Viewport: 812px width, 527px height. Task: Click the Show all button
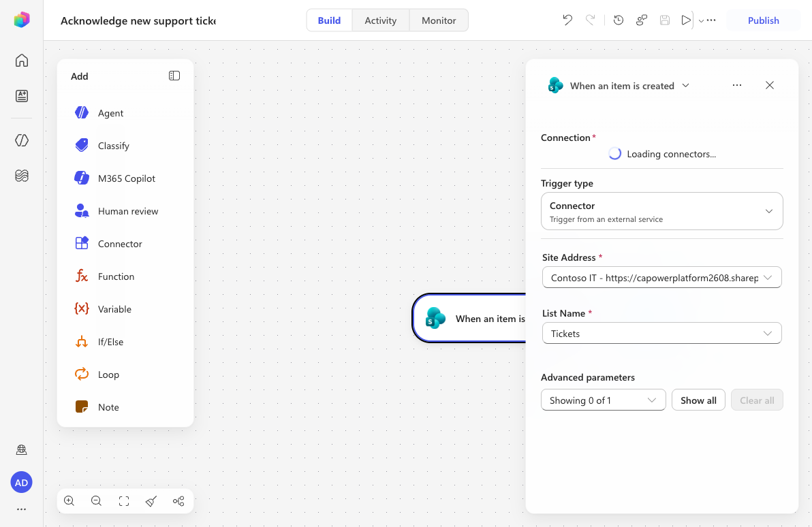[x=699, y=400]
